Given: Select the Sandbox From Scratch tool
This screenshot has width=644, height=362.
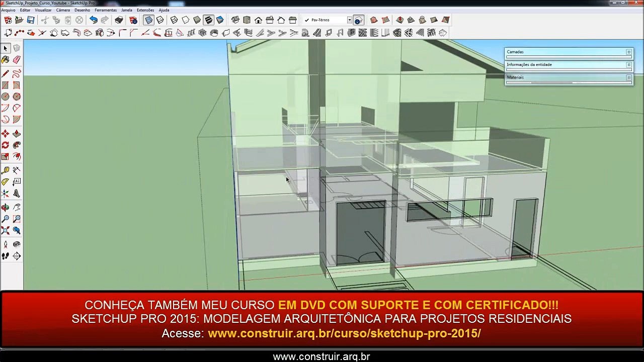Looking at the screenshot, I should tap(385, 20).
